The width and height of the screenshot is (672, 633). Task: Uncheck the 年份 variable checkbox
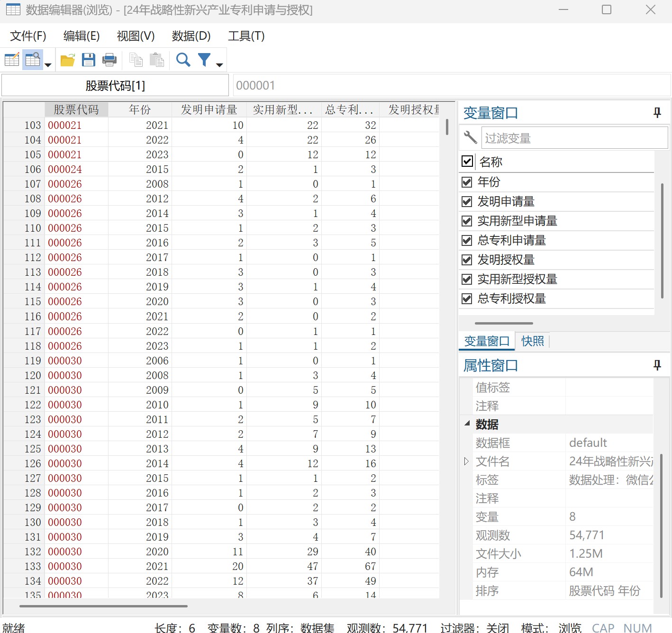[467, 182]
